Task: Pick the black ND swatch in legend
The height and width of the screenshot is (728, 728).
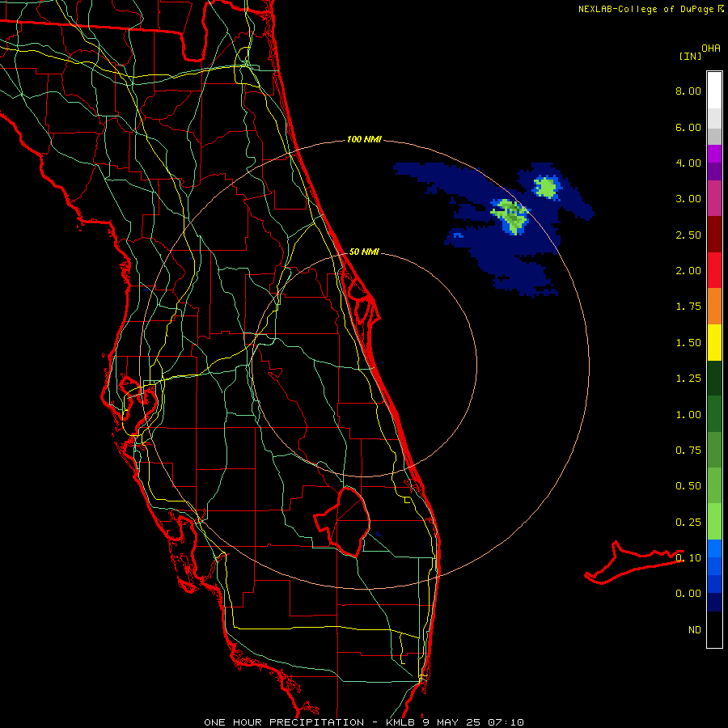Action: (714, 629)
